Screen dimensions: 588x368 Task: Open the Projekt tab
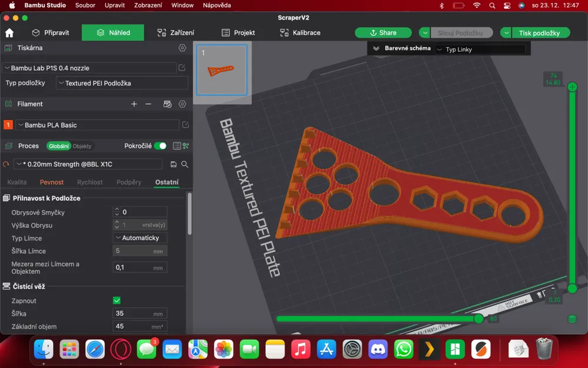coord(238,32)
